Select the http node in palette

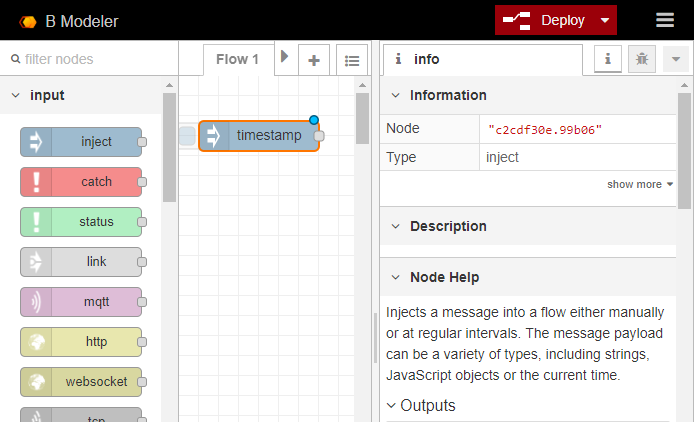click(81, 342)
